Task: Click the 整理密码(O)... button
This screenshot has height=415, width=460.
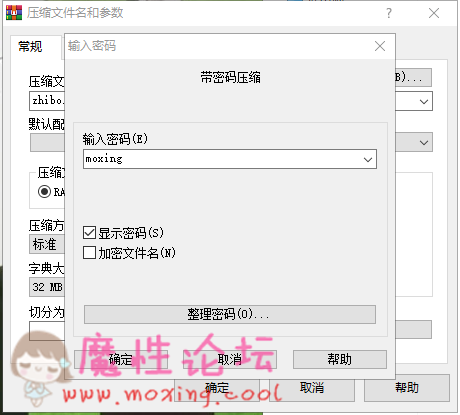Action: [x=230, y=314]
